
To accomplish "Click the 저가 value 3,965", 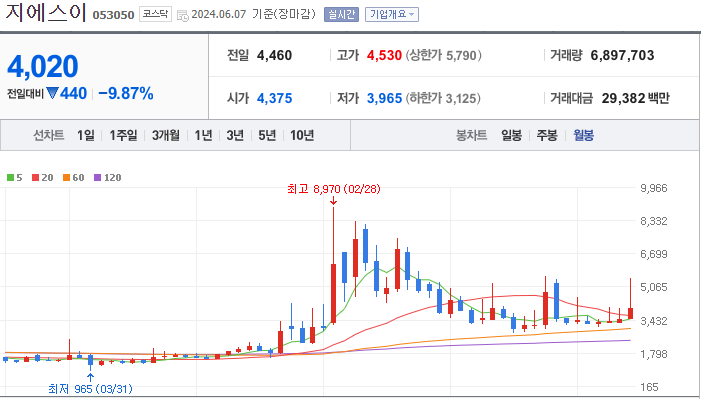I will point(384,98).
